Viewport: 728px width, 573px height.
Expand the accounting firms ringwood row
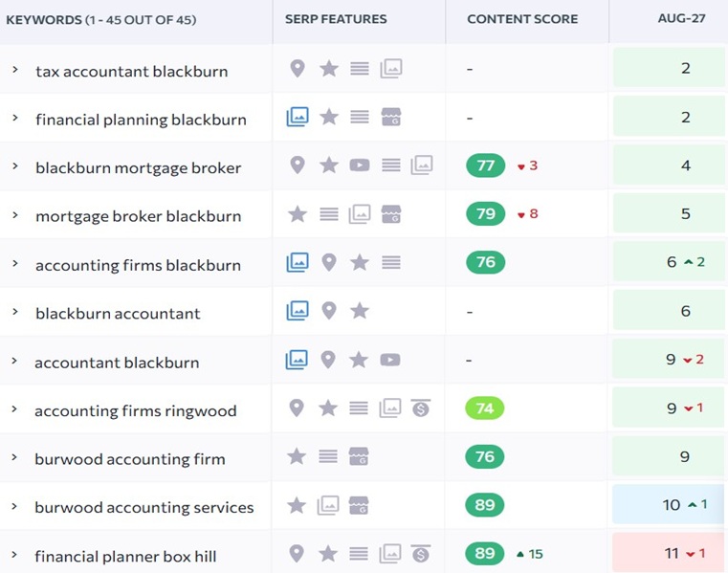(x=15, y=409)
